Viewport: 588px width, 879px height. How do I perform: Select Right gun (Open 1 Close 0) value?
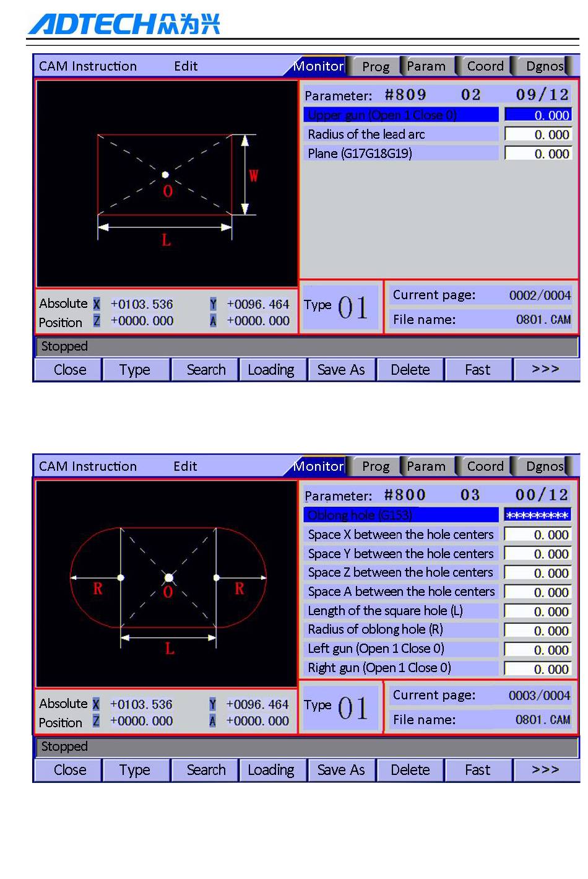click(538, 669)
